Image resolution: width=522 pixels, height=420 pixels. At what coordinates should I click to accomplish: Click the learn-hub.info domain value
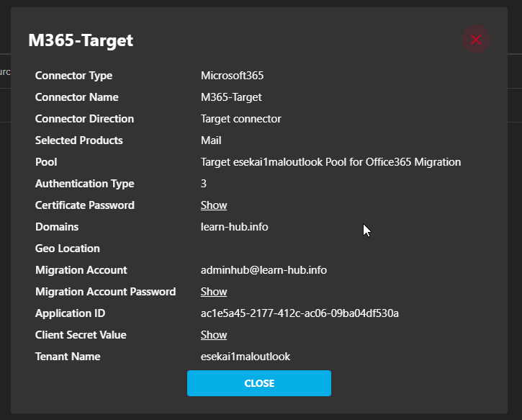(235, 227)
